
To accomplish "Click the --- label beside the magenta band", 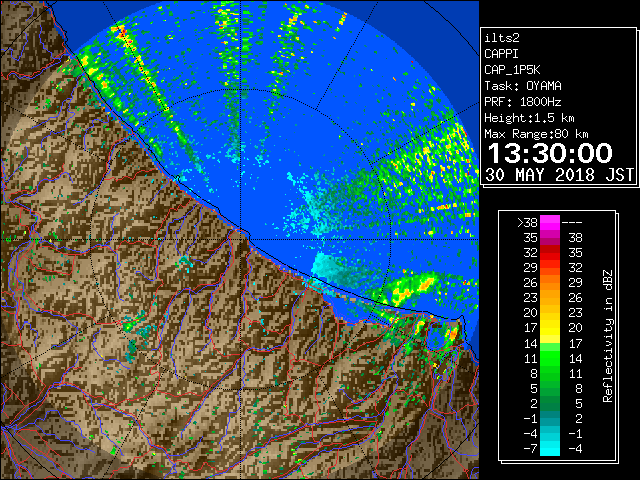I will point(572,223).
